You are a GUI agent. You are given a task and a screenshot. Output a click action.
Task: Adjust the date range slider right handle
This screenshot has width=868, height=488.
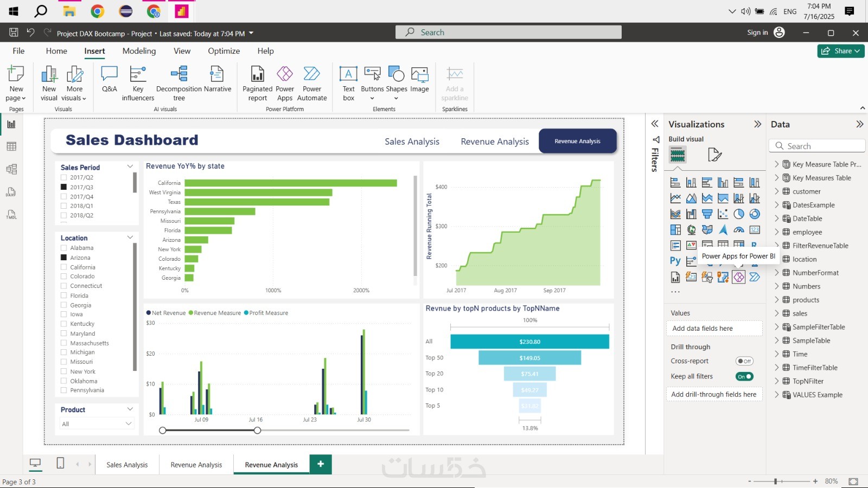click(258, 431)
